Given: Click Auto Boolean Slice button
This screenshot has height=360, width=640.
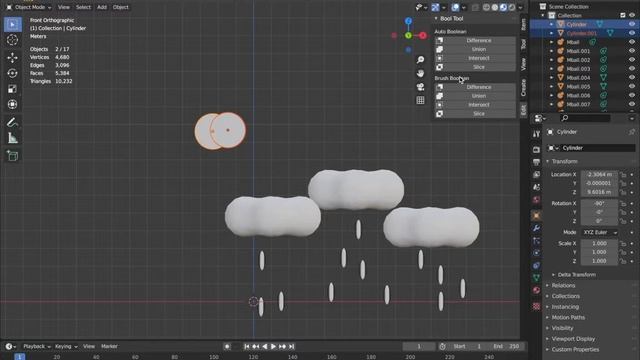Looking at the screenshot, I should (475, 67).
